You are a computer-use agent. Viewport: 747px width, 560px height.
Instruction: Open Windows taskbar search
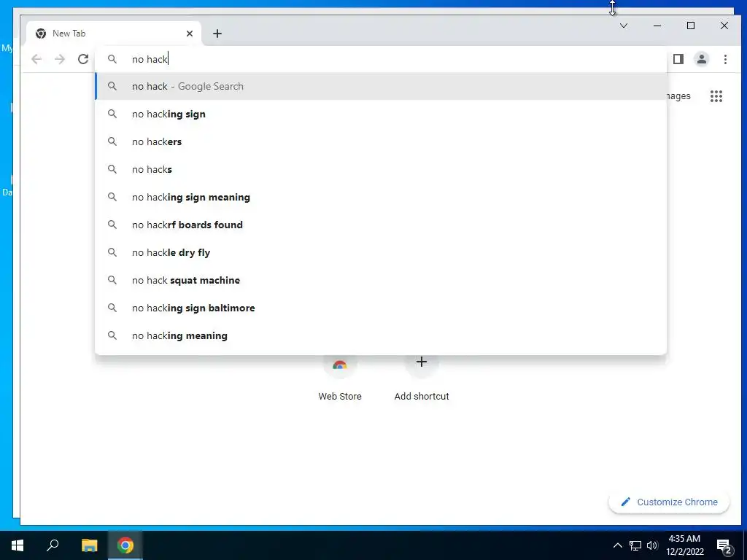53,545
